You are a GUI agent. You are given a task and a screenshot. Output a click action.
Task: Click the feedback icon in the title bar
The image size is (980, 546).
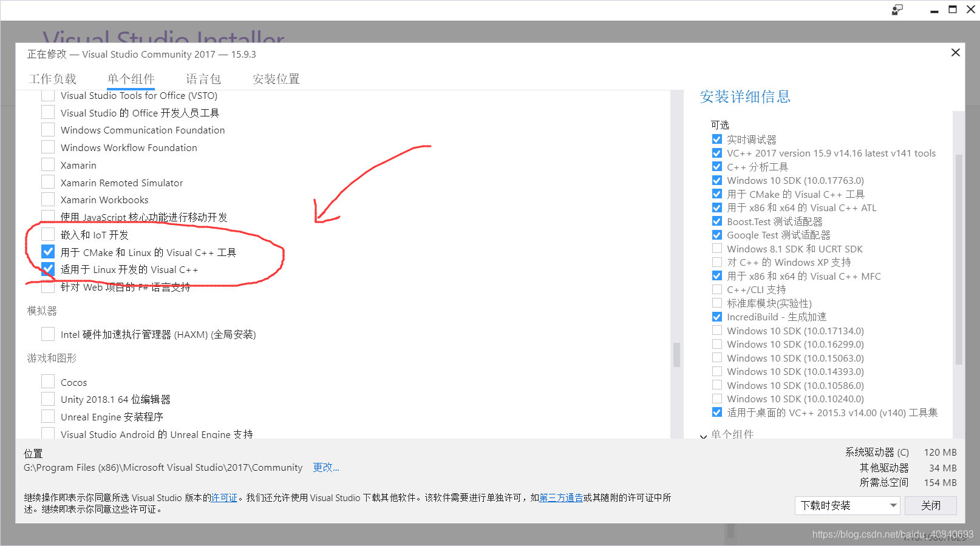pos(897,10)
